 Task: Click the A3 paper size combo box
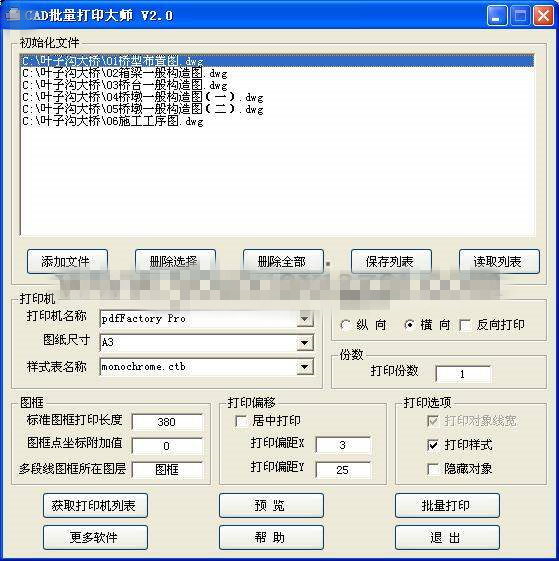click(207, 343)
